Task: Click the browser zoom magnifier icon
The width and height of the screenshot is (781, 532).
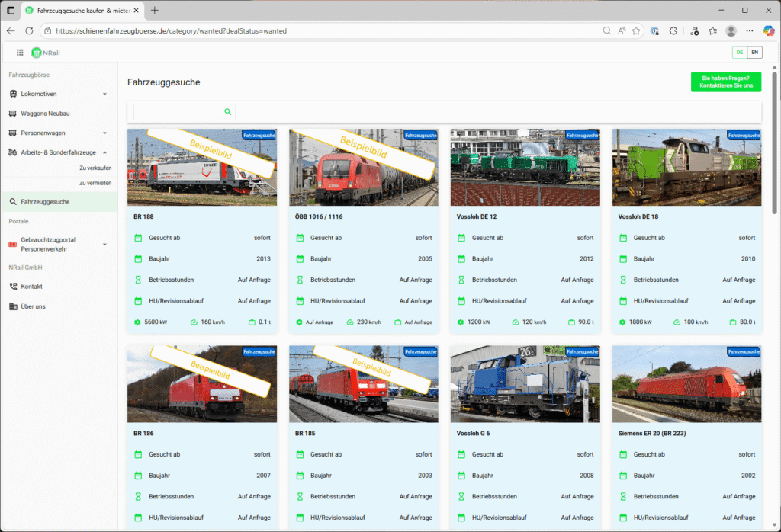Action: (x=607, y=31)
